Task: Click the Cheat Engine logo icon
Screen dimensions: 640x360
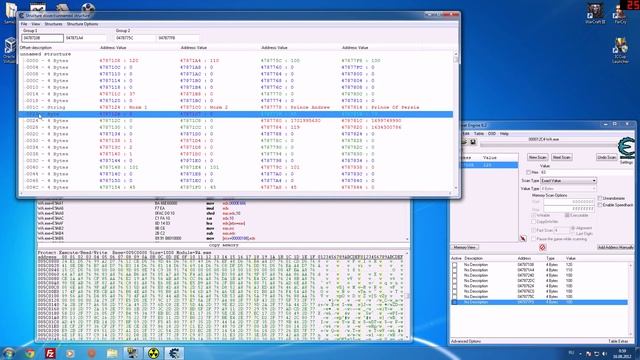Action: pos(627,147)
